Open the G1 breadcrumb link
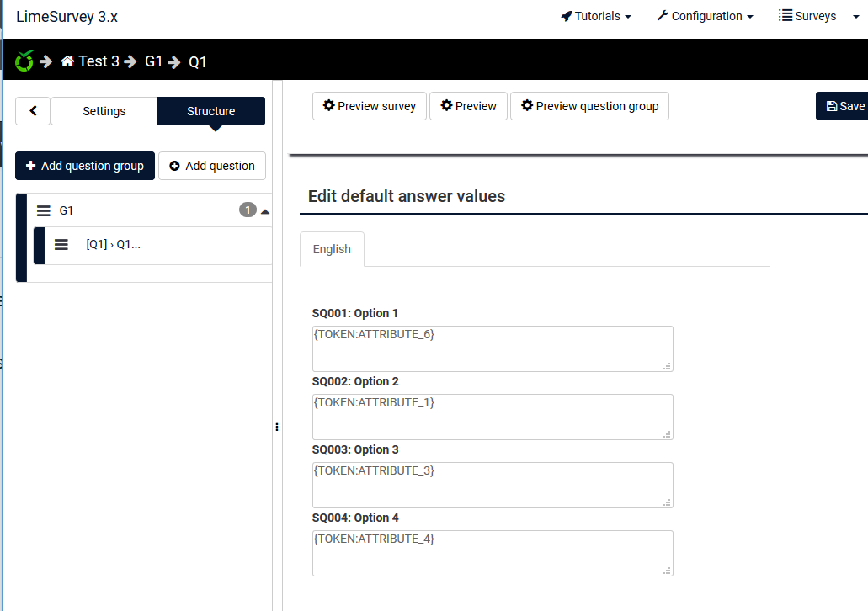Viewport: 868px width, 611px height. click(153, 61)
